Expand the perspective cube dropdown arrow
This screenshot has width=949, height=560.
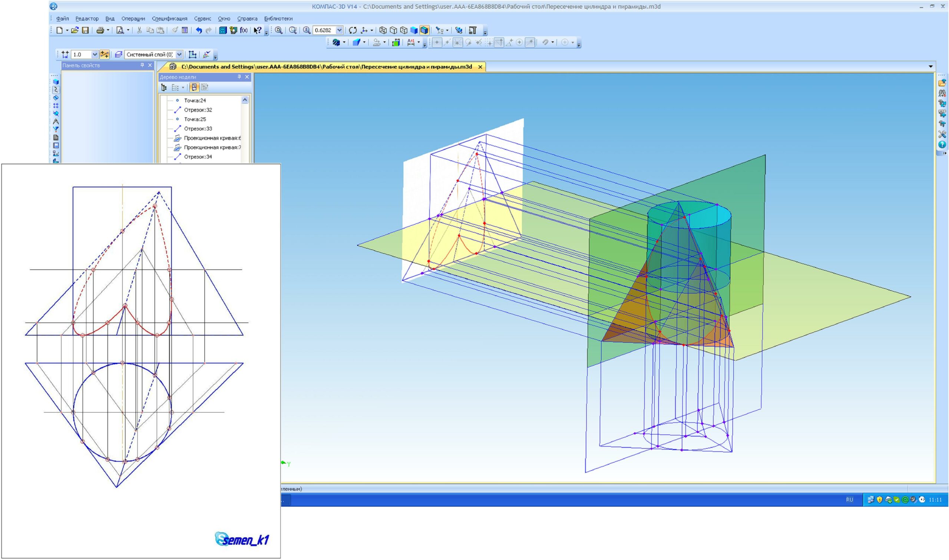[364, 42]
